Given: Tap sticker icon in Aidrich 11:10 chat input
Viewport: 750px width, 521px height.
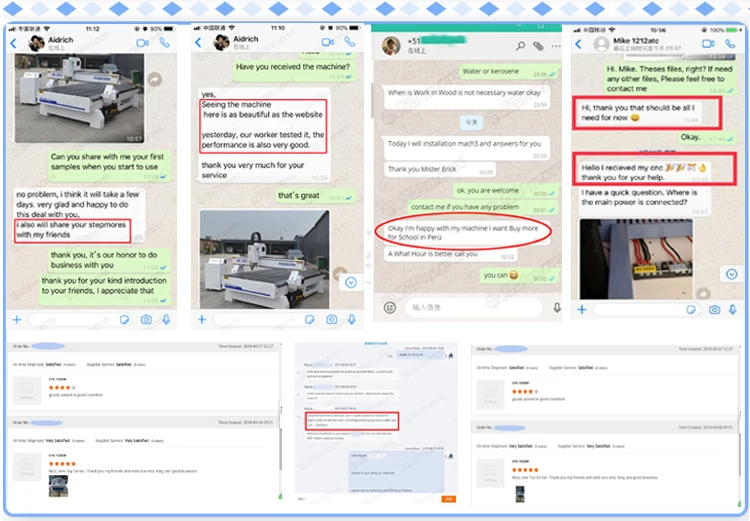Looking at the screenshot, I should point(309,319).
